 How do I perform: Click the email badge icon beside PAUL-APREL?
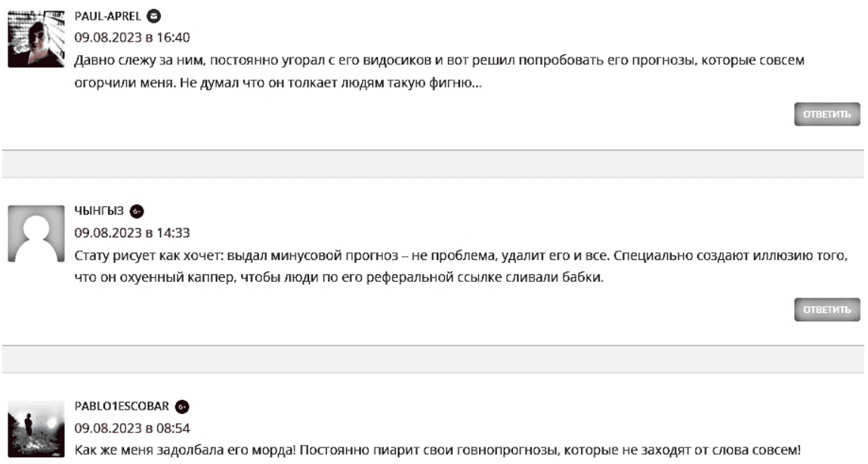coord(153,17)
